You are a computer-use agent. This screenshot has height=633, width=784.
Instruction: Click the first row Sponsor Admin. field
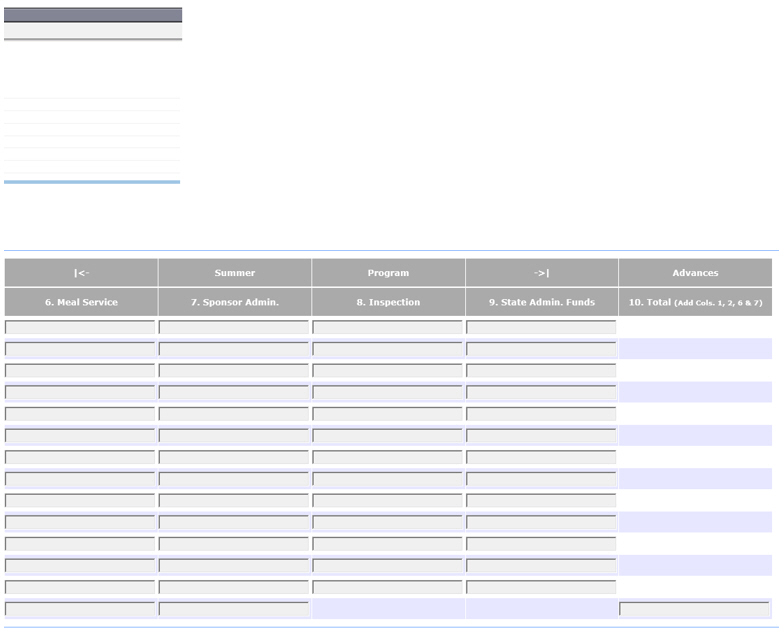(234, 327)
